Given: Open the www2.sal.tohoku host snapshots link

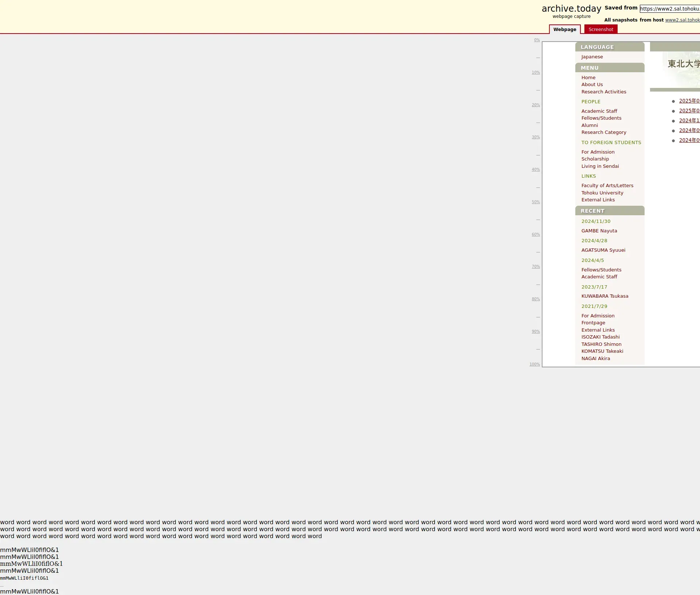Looking at the screenshot, I should (x=682, y=20).
